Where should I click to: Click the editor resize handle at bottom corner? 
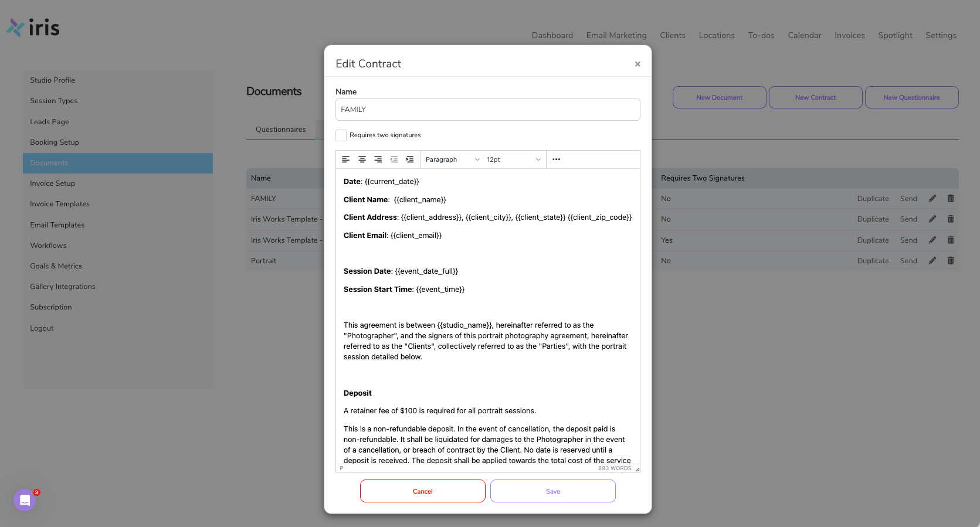coord(637,469)
